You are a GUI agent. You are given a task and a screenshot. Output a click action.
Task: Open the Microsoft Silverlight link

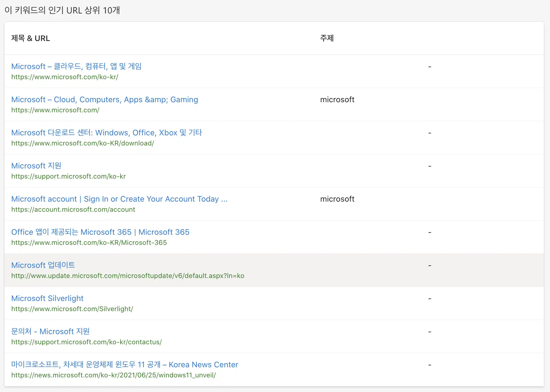click(47, 298)
